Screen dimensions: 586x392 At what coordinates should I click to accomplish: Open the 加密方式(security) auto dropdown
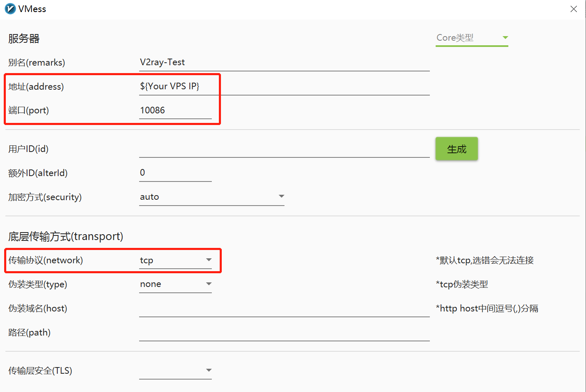(x=212, y=197)
